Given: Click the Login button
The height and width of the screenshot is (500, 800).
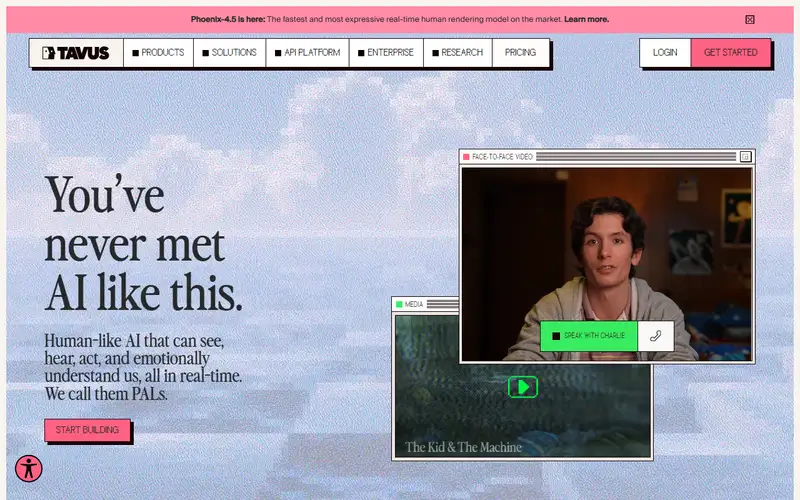Looking at the screenshot, I should click(x=665, y=53).
